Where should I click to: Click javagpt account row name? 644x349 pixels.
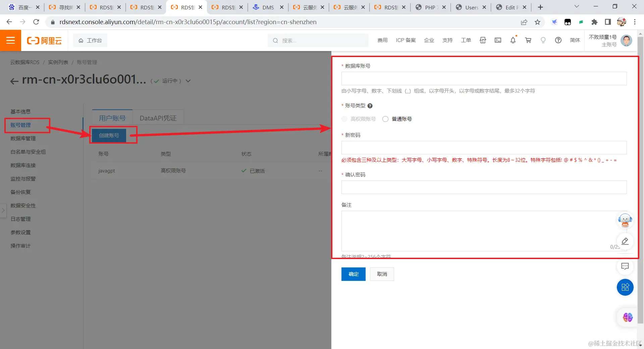point(107,171)
